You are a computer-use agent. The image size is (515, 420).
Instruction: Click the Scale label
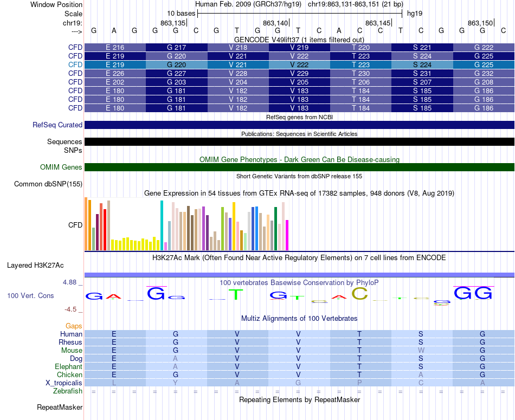pyautogui.click(x=73, y=14)
